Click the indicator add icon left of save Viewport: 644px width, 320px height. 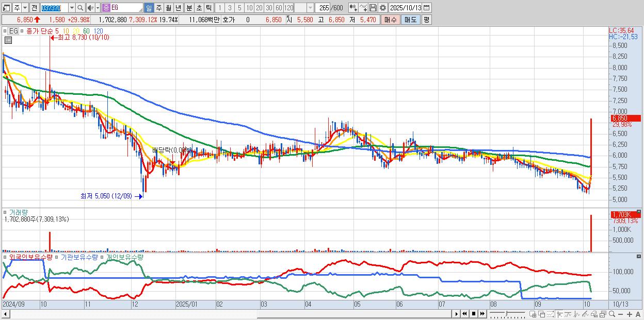(363, 8)
